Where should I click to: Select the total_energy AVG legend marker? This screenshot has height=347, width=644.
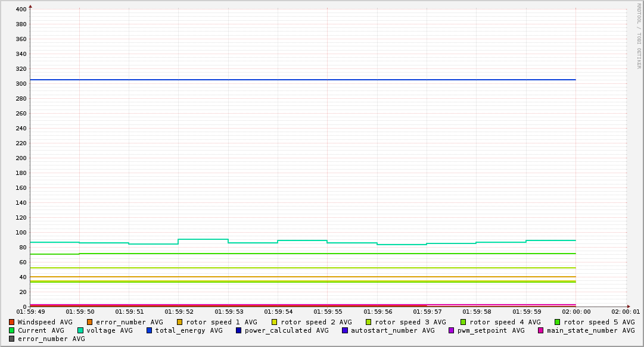pos(150,330)
